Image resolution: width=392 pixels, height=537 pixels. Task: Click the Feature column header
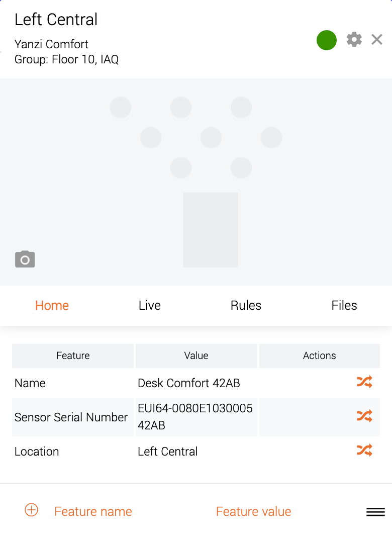[x=73, y=356]
